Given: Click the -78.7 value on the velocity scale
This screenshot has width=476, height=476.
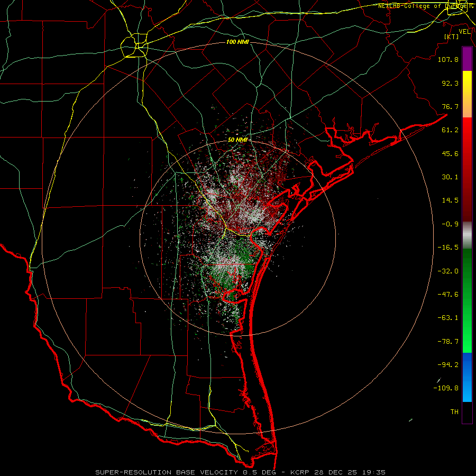Looking at the screenshot, I should [448, 342].
